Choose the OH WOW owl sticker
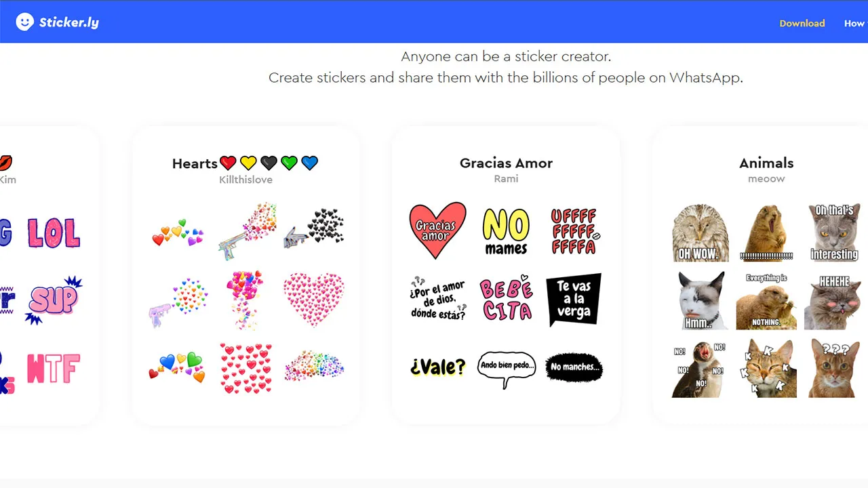This screenshot has height=488, width=868. pos(701,232)
